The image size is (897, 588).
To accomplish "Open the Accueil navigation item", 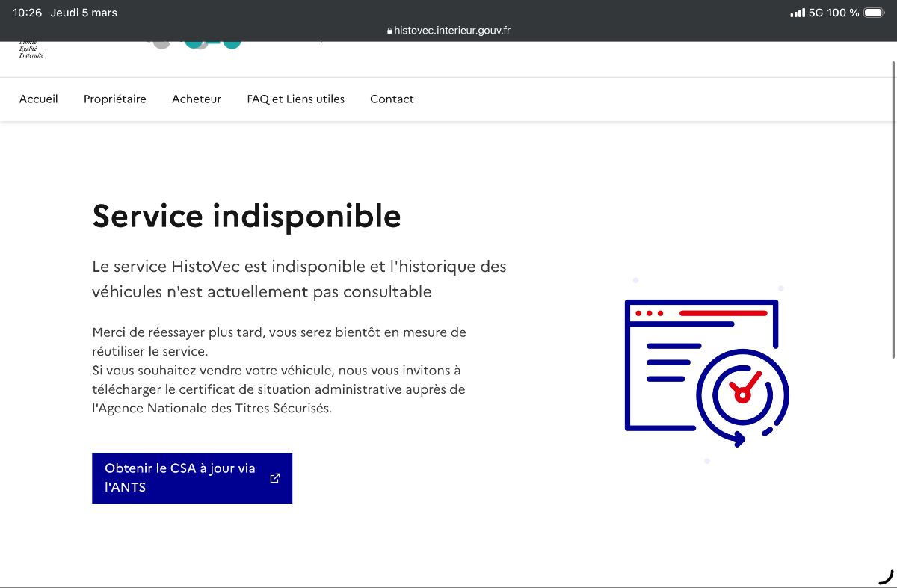I will [39, 99].
